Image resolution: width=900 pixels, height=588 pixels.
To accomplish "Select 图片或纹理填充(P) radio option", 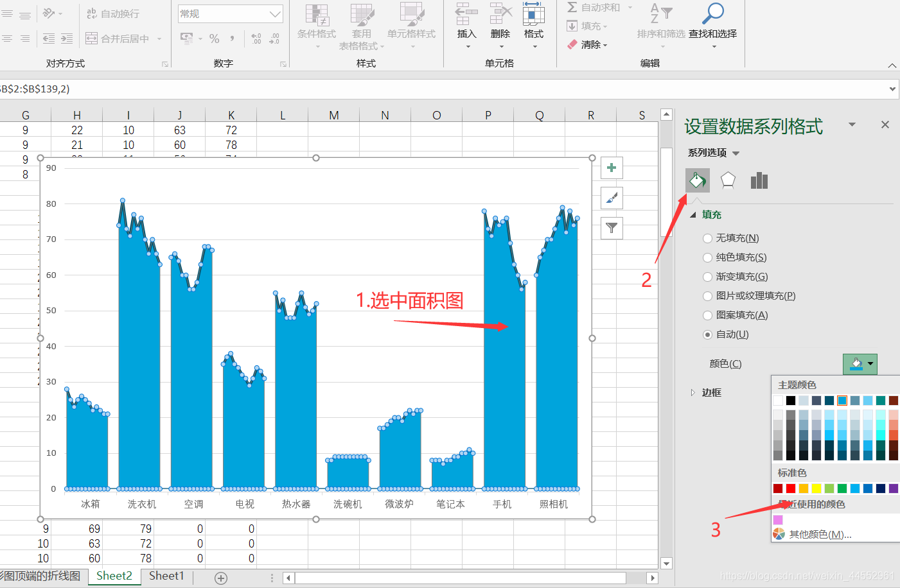I will [707, 296].
